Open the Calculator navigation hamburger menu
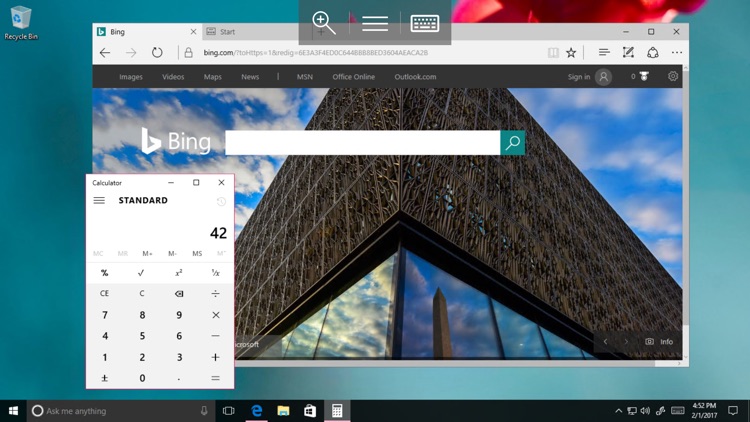Viewport: 750px width, 422px height. [99, 200]
